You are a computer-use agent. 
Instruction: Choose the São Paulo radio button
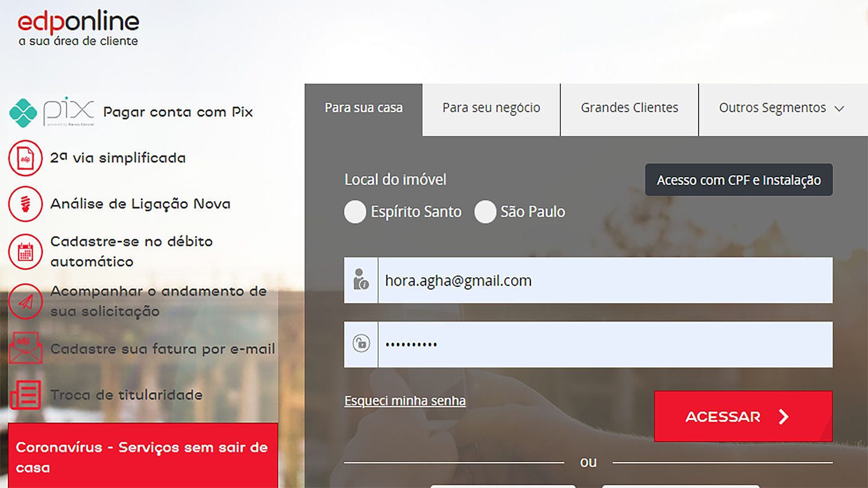point(485,212)
